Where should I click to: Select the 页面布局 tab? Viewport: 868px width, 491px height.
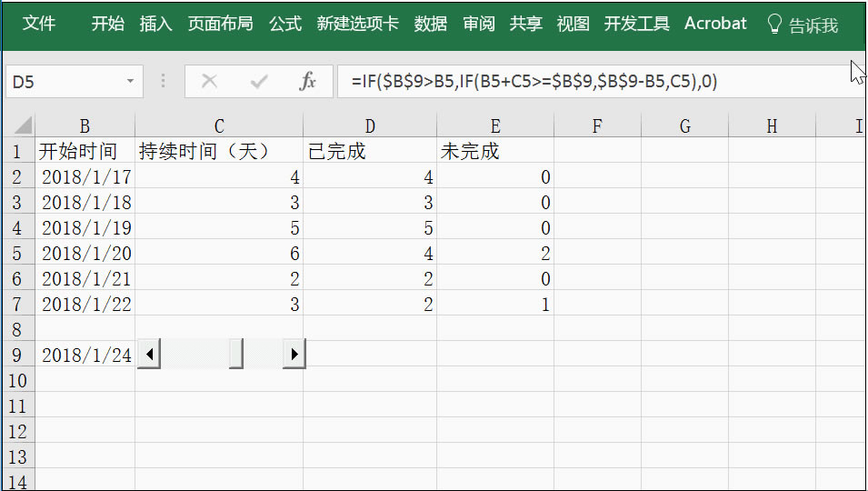click(220, 24)
